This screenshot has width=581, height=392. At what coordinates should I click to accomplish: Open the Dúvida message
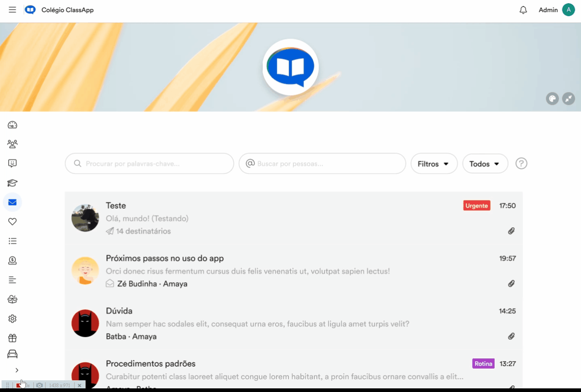(294, 323)
